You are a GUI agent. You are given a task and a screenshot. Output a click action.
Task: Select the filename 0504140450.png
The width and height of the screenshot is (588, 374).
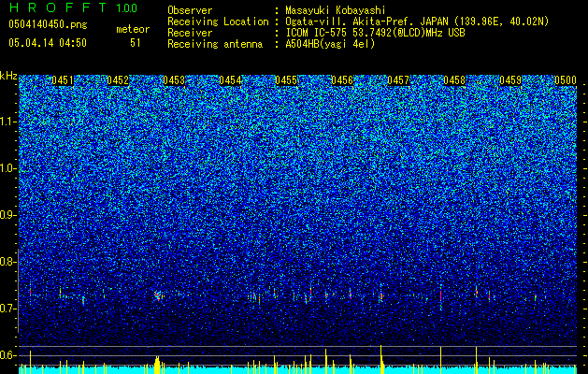coord(48,24)
